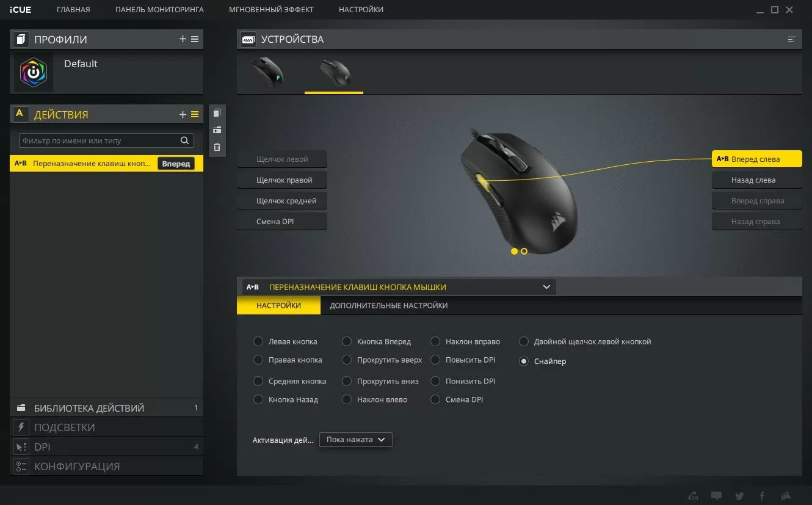Viewport: 812px width, 505px height.
Task: Click the Щелчок правой button
Action: 282,180
